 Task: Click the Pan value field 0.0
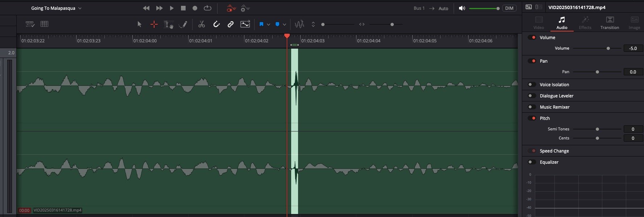pos(633,72)
